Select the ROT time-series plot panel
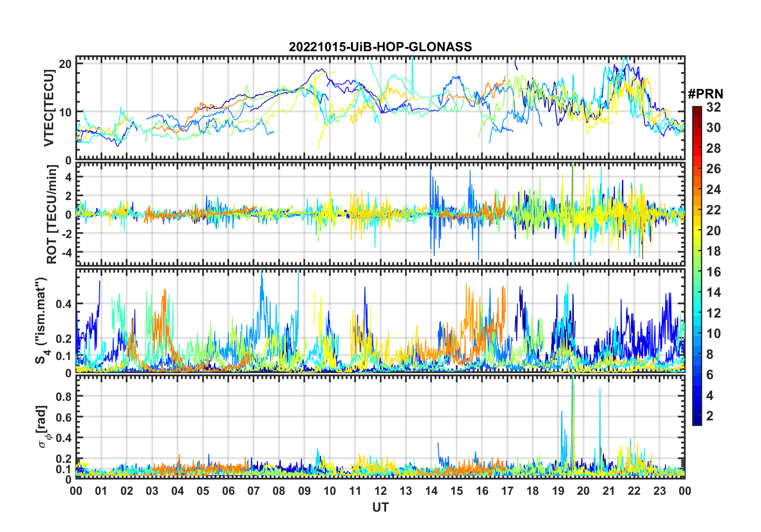761x532 pixels. click(380, 214)
